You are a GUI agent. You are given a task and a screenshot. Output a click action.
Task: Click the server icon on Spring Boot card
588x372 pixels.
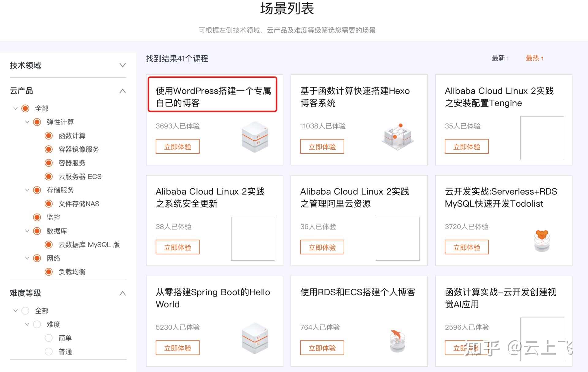[255, 338]
